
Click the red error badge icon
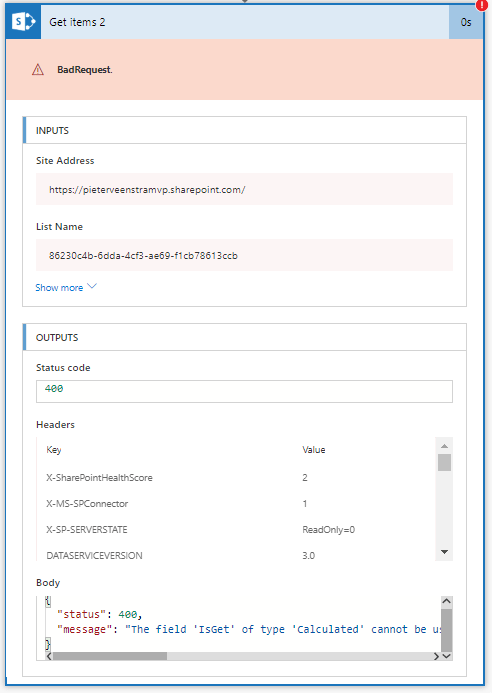[x=482, y=5]
